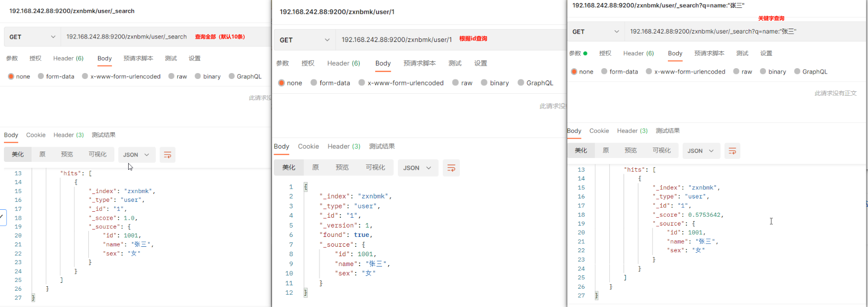Screen dimensions: 868x307
Task: Open JSON format dropdown in right panel
Action: [701, 151]
